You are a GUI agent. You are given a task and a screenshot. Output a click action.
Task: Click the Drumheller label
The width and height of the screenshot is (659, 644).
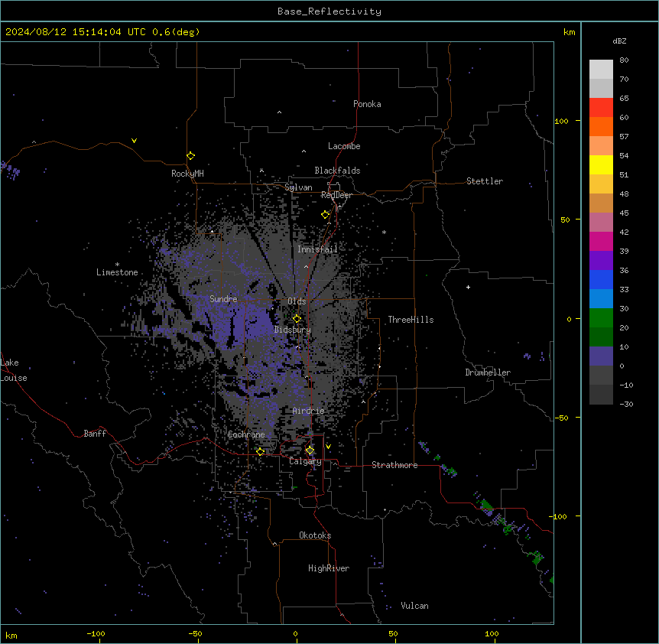(x=488, y=372)
